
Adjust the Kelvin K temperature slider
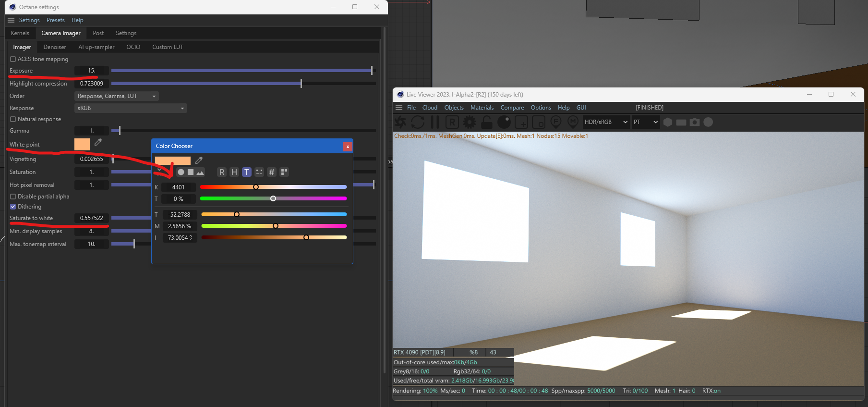[x=273, y=187]
